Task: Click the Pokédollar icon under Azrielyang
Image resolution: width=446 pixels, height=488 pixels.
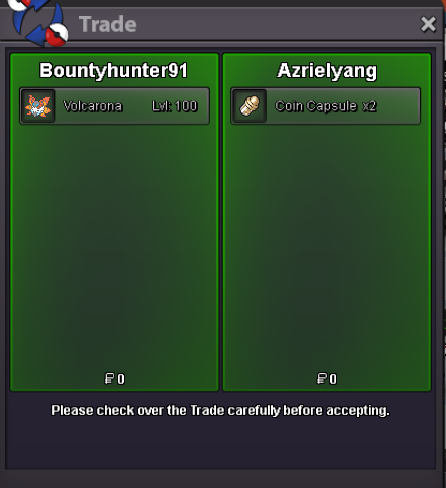Action: [322, 379]
